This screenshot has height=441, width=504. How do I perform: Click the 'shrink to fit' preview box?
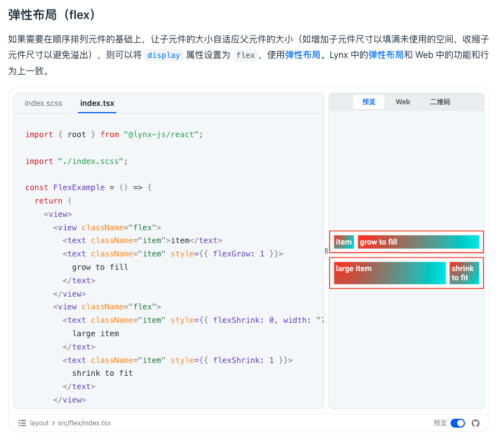coord(464,273)
